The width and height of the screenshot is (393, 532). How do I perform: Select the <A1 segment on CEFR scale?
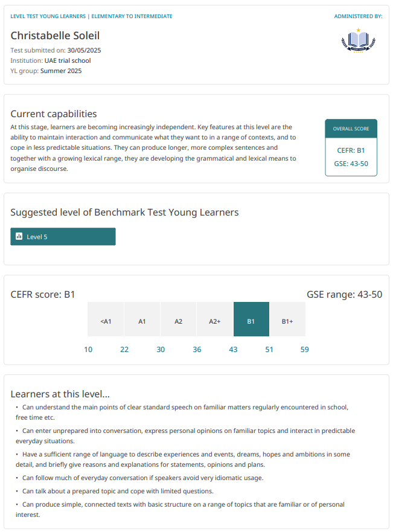pos(106,321)
